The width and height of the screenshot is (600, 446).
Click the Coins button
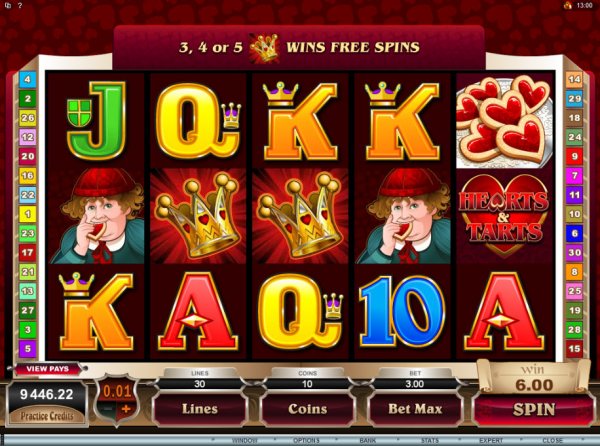(307, 409)
